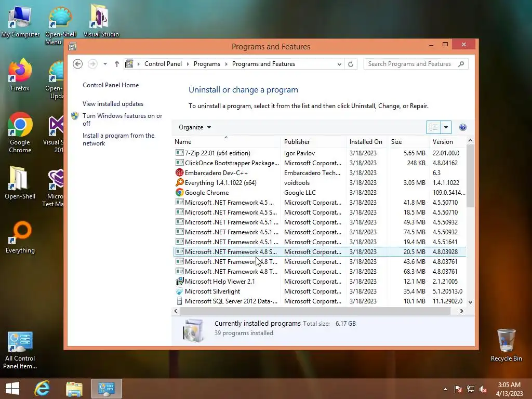Expand the Programs breadcrumb arrow
The width and height of the screenshot is (532, 399).
click(227, 64)
